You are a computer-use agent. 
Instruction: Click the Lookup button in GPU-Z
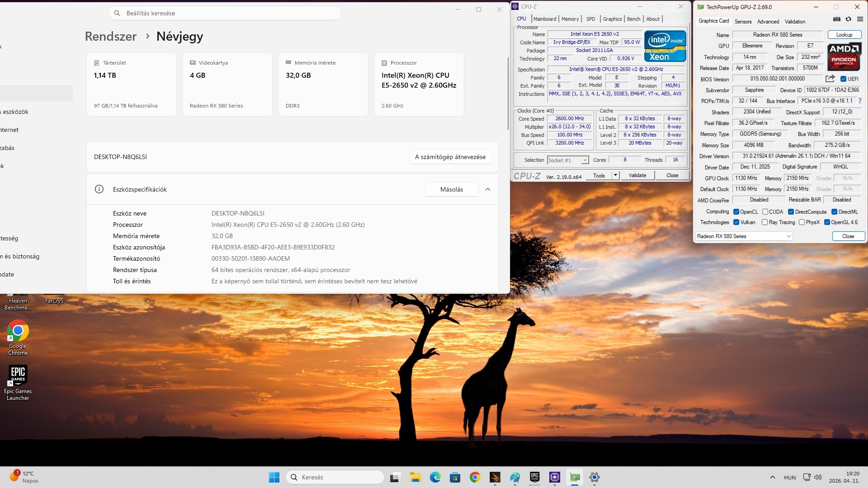point(844,35)
